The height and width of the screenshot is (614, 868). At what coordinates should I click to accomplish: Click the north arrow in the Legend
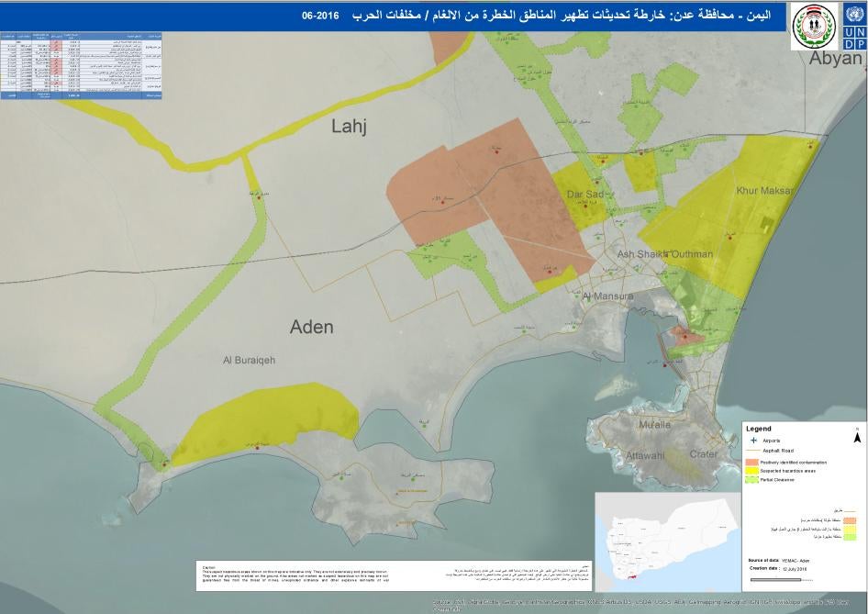coord(857,438)
